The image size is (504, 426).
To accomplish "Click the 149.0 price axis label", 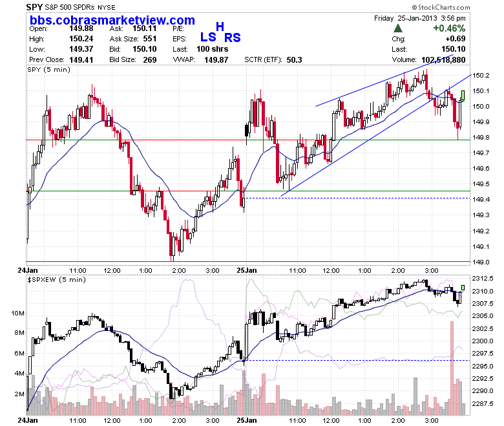I will click(x=481, y=262).
